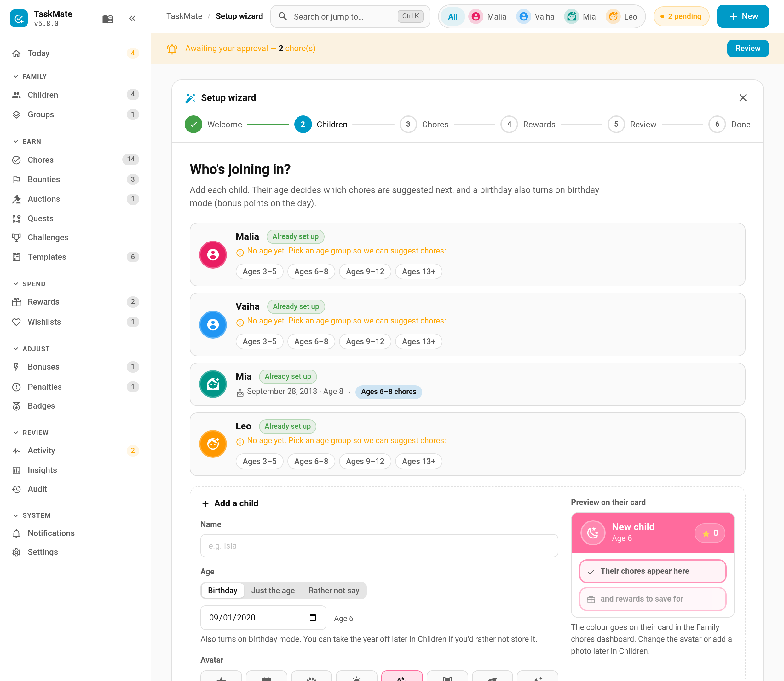This screenshot has height=681, width=784.
Task: Click the Review button in approval banner
Action: pos(747,48)
